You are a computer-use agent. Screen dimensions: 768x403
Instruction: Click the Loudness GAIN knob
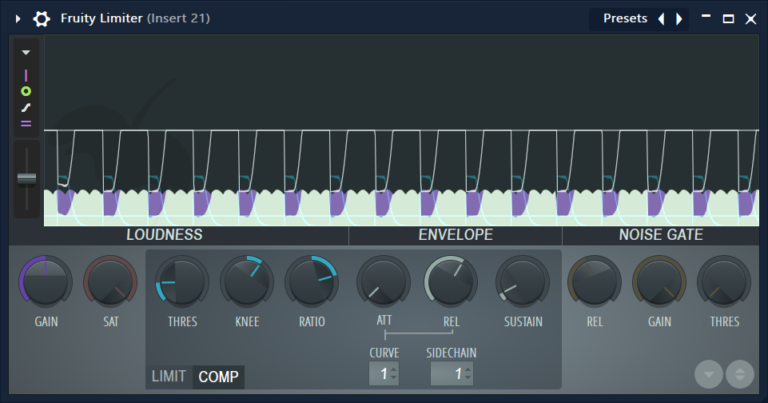pos(46,281)
